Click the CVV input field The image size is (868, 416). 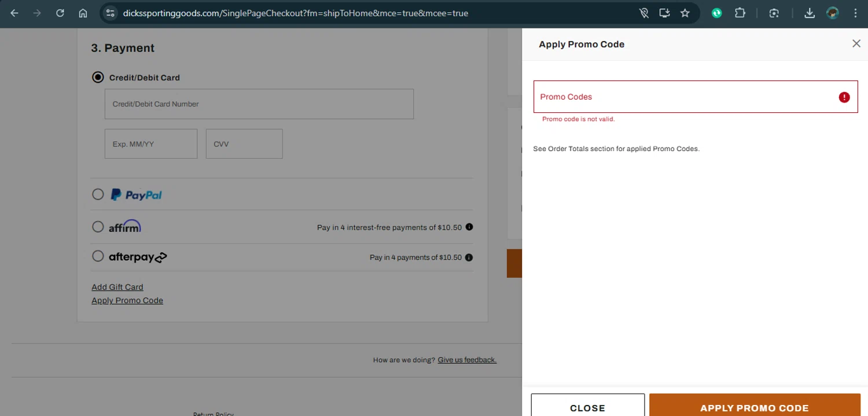click(x=244, y=143)
